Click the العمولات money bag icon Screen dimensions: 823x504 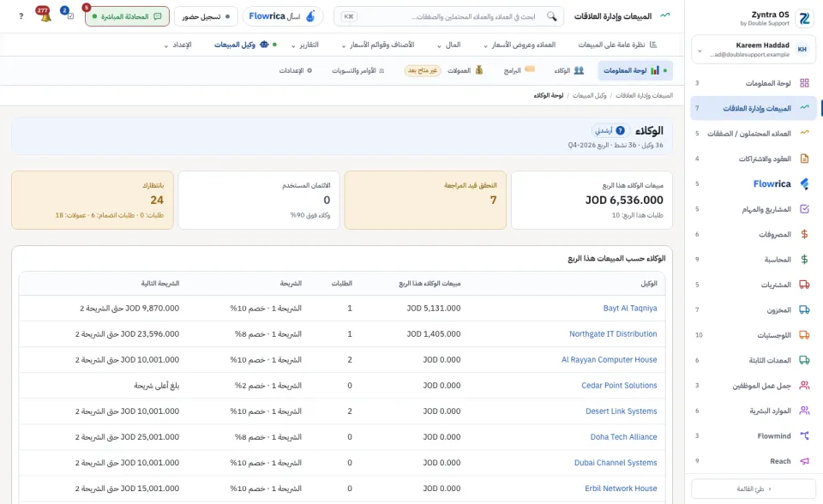[x=478, y=70]
